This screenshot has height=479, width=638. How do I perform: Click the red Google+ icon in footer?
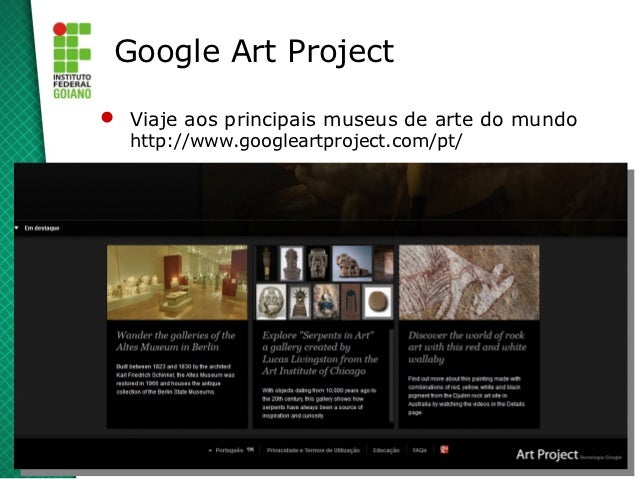[x=444, y=449]
